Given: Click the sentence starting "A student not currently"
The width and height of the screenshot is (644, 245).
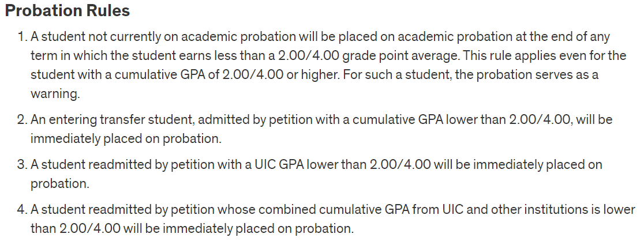Looking at the screenshot, I should (x=173, y=37).
